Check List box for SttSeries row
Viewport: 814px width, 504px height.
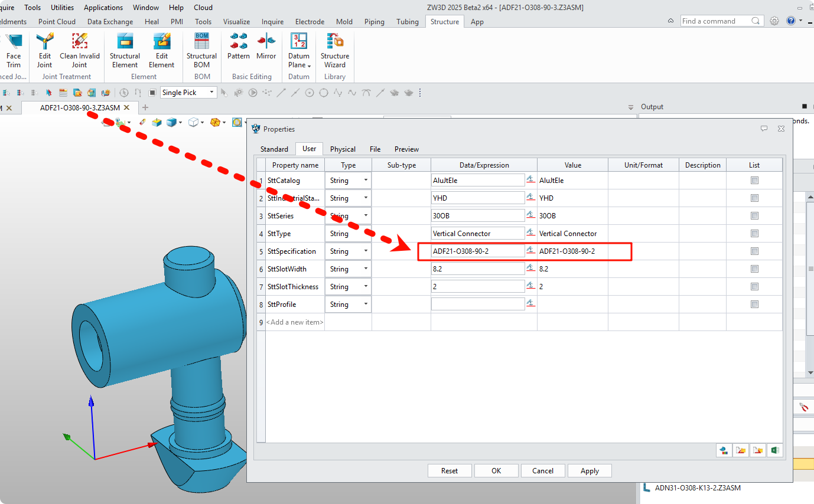pos(754,216)
